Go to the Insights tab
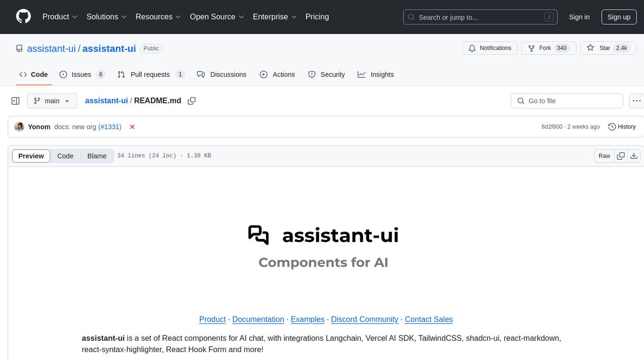The height and width of the screenshot is (362, 644). click(x=376, y=74)
